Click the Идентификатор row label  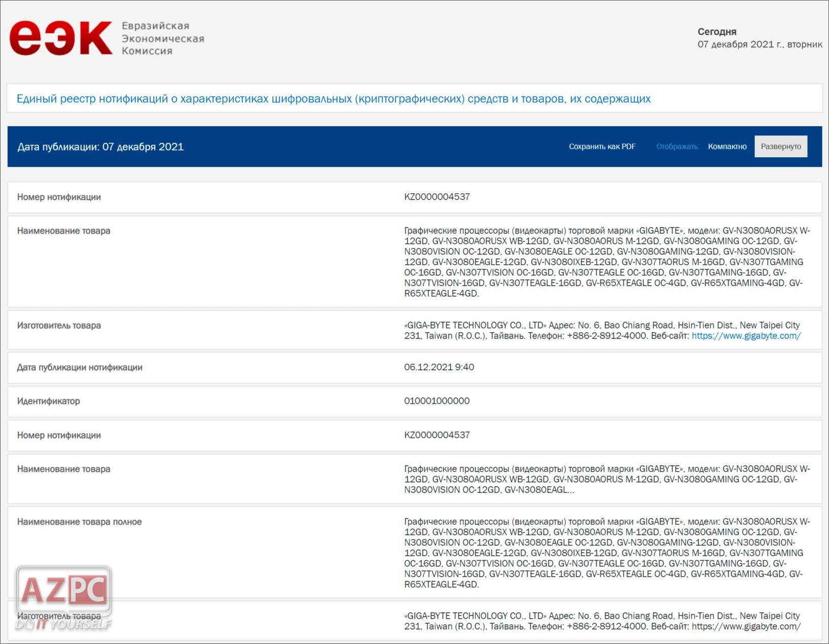pyautogui.click(x=49, y=401)
